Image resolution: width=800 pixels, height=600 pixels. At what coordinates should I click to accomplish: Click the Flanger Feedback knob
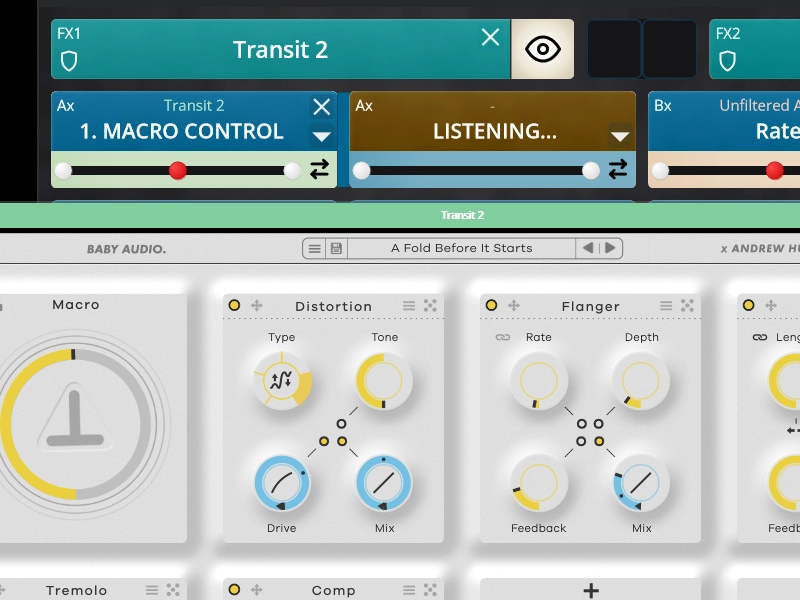click(x=539, y=483)
